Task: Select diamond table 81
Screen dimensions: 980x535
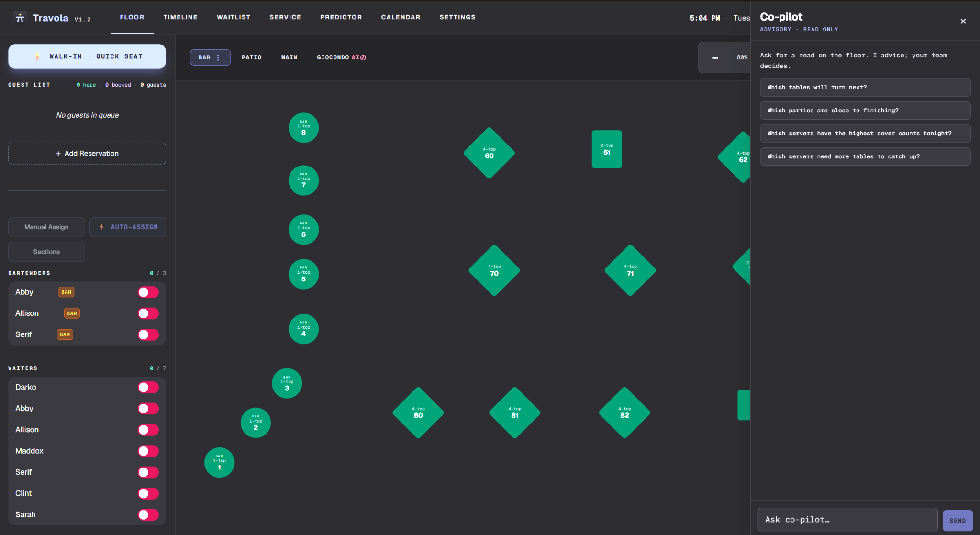Action: [x=515, y=412]
